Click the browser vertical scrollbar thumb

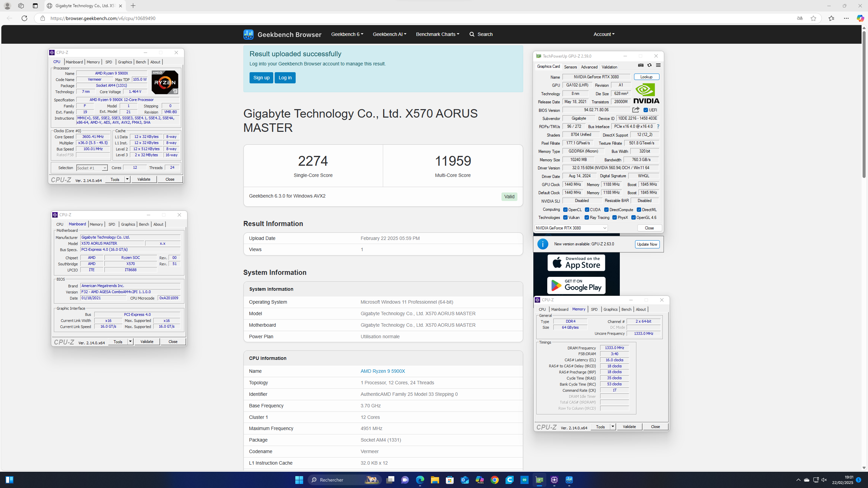click(864, 104)
